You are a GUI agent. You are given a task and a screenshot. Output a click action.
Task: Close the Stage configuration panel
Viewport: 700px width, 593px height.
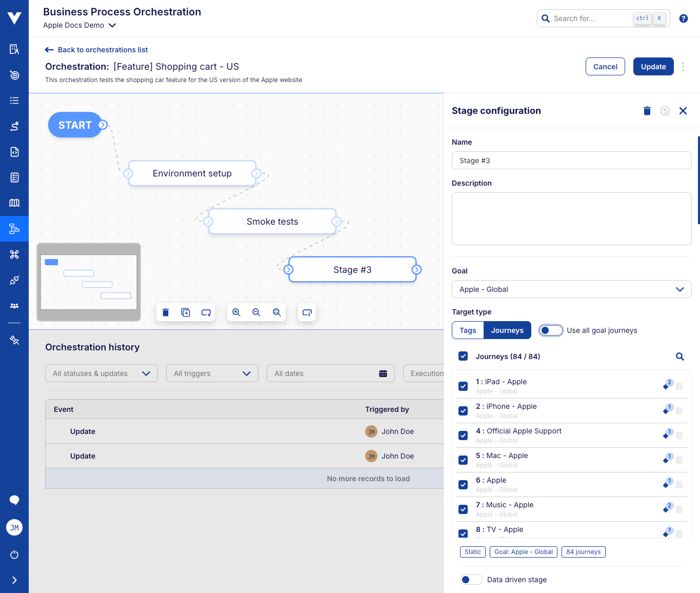683,111
